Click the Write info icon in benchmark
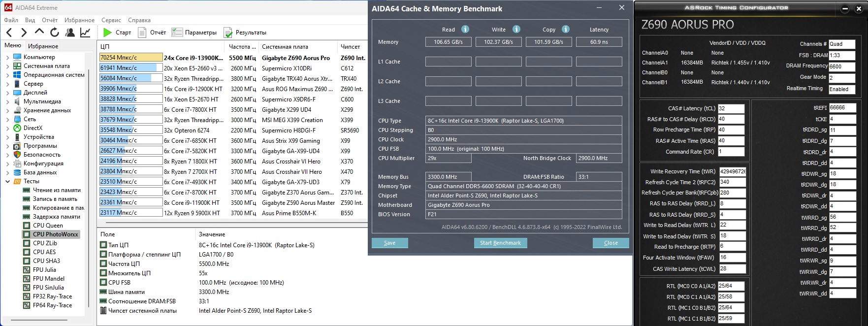Viewport: 868px width, 326px height. (x=516, y=29)
